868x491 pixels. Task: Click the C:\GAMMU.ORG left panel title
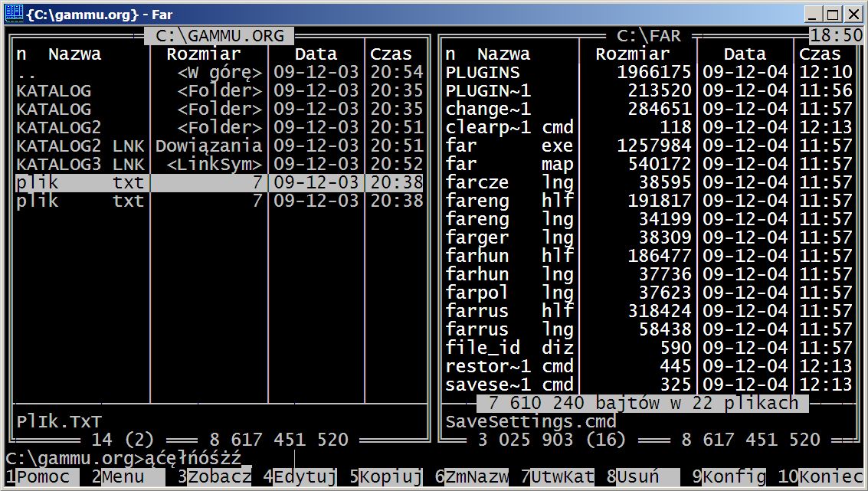tap(219, 36)
